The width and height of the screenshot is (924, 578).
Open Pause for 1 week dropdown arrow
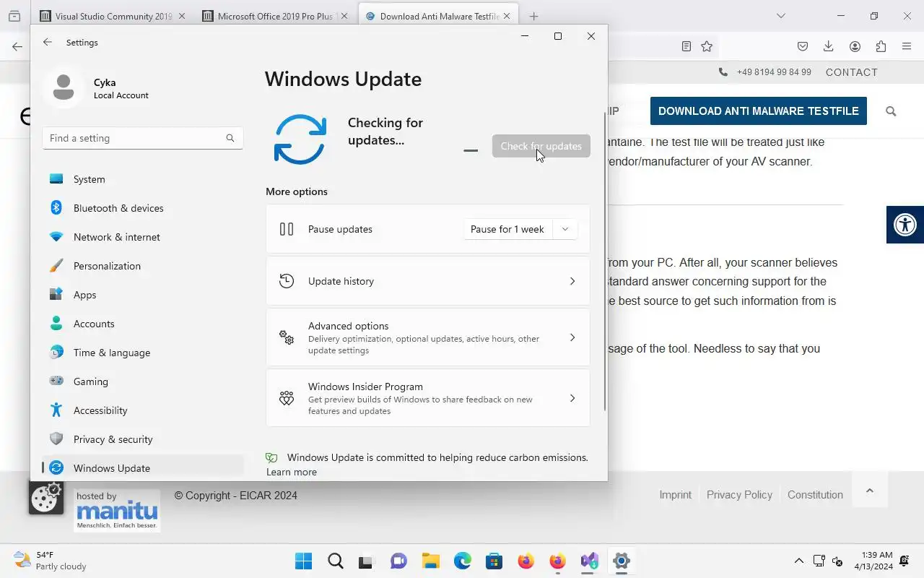pyautogui.click(x=565, y=229)
